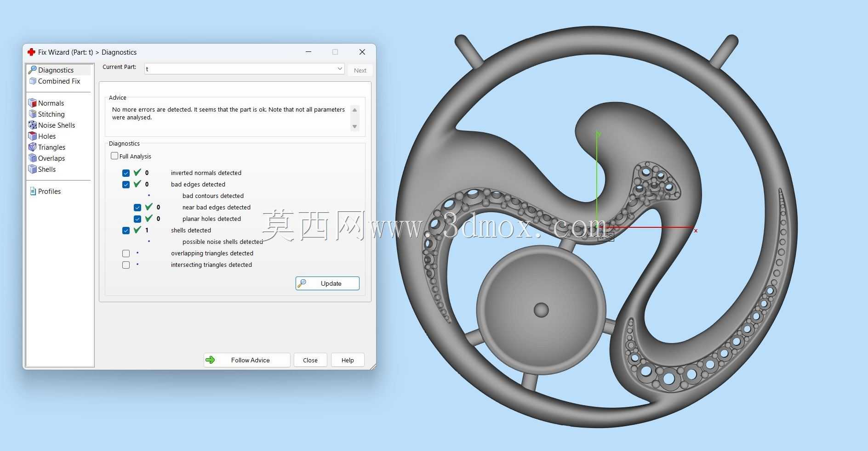Screen dimensions: 868x451
Task: Click the Help button
Action: (x=348, y=360)
